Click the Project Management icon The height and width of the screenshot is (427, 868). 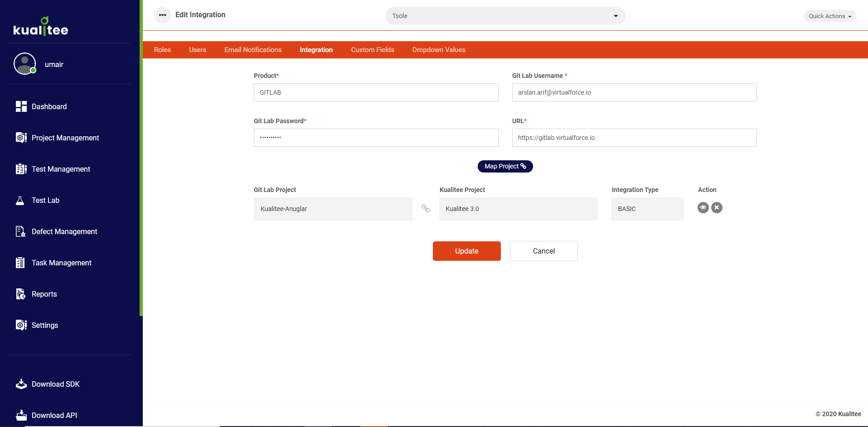coord(21,138)
